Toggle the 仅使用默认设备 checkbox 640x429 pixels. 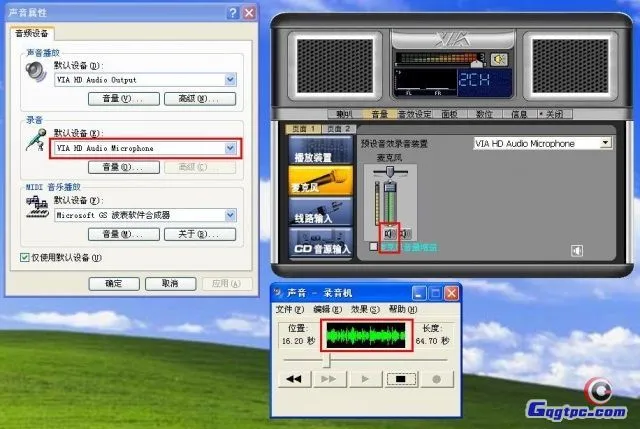[x=24, y=257]
